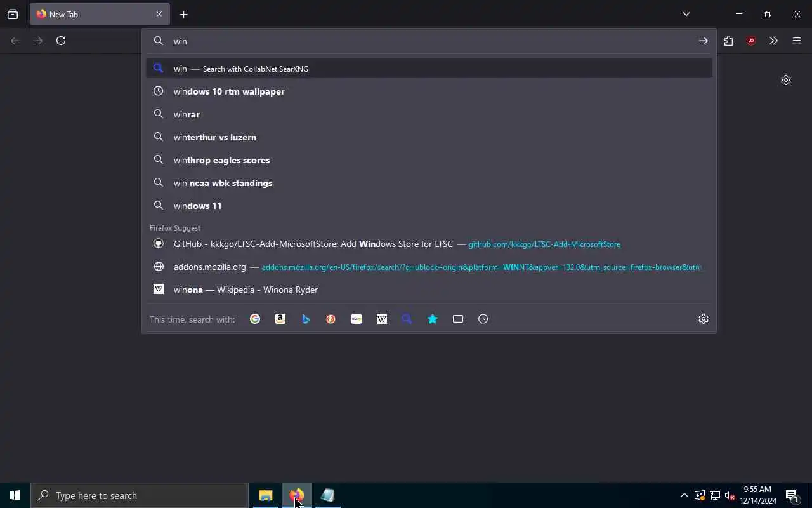Search bookmarks using the star icon
The height and width of the screenshot is (508, 812).
[x=433, y=319]
